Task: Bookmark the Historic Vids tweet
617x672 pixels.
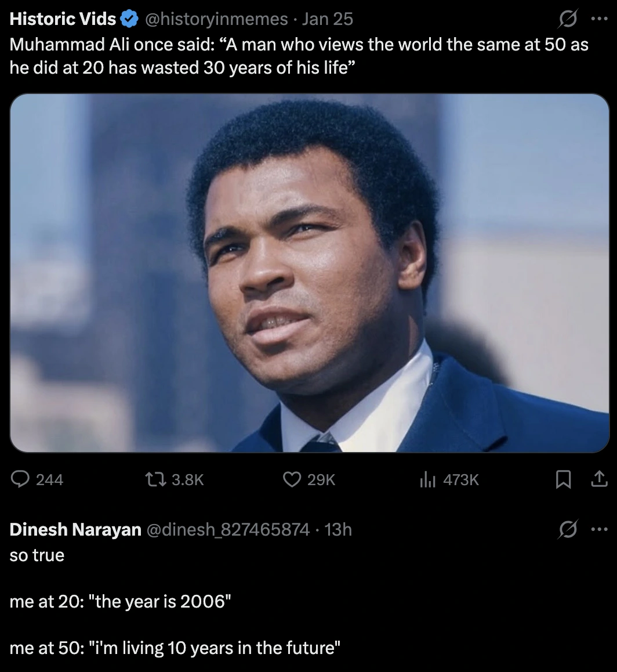Action: [x=562, y=479]
